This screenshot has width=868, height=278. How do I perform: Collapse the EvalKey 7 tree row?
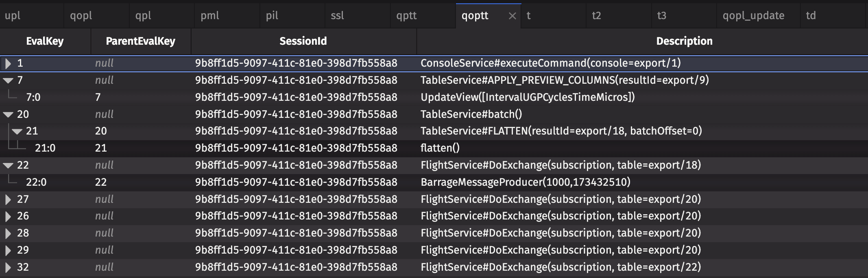pos(8,80)
